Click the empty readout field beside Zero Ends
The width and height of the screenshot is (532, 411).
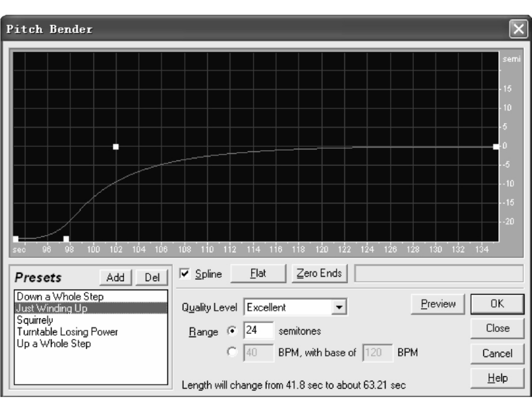[x=439, y=273]
